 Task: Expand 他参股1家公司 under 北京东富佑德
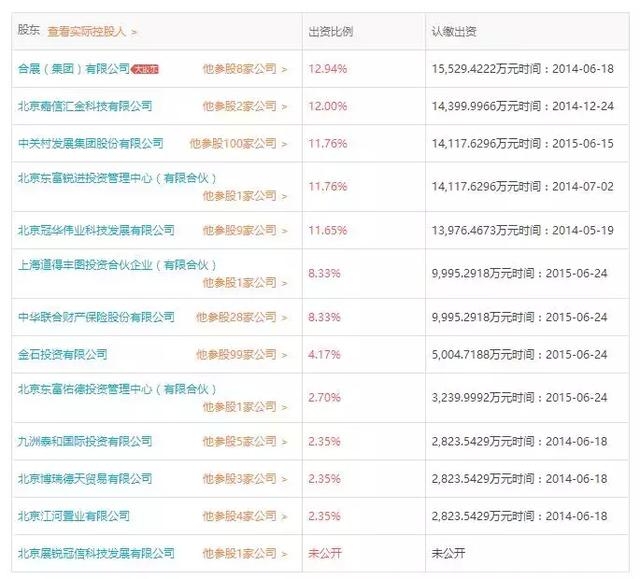coord(244,406)
